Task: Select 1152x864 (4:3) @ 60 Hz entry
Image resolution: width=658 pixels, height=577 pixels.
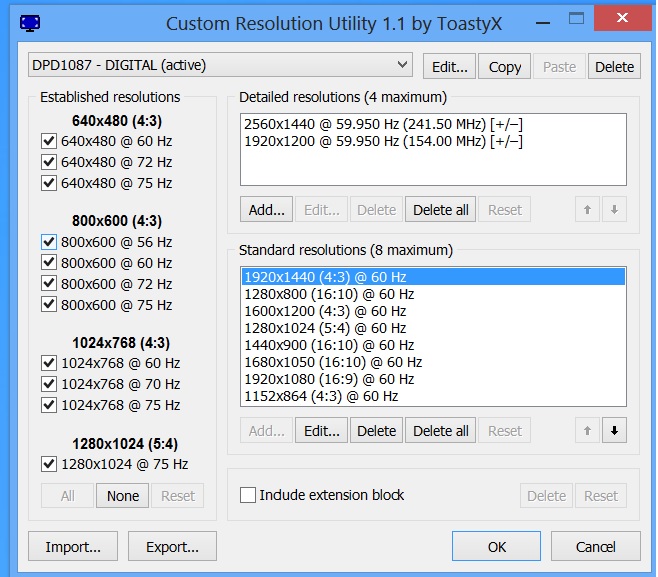Action: (321, 396)
